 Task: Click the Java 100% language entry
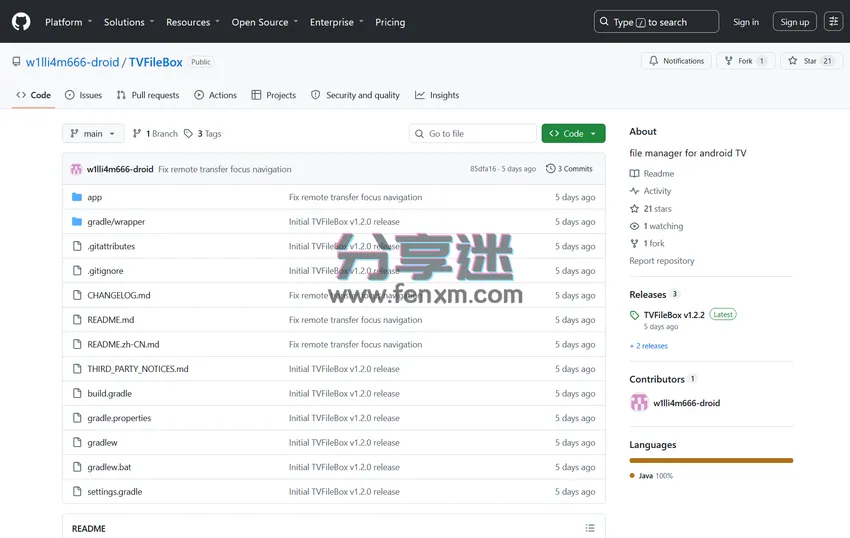[651, 476]
